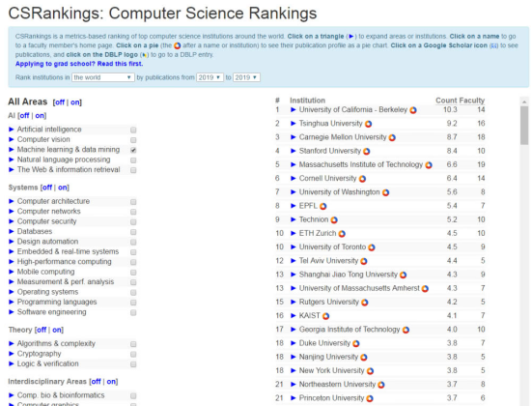Open 'Applying to grad school? Read this first.'
532x406 pixels.
[x=79, y=64]
